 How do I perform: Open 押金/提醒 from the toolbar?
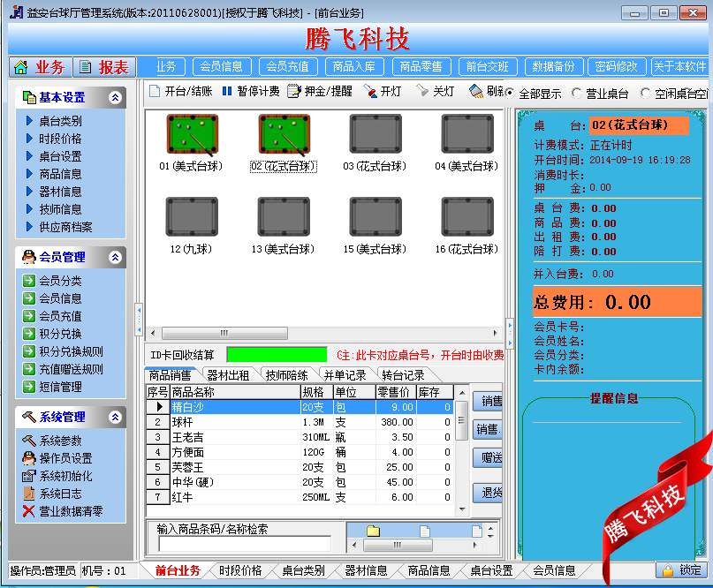294,91
